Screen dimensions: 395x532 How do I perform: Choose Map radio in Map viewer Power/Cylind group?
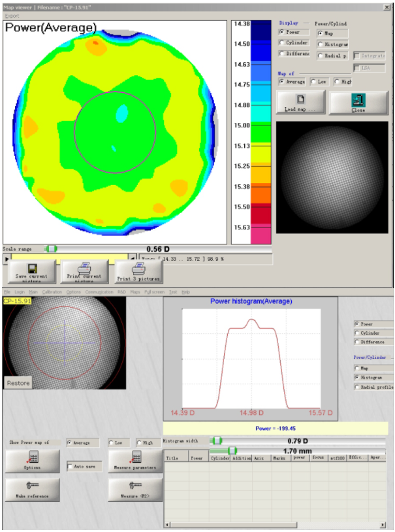click(321, 33)
